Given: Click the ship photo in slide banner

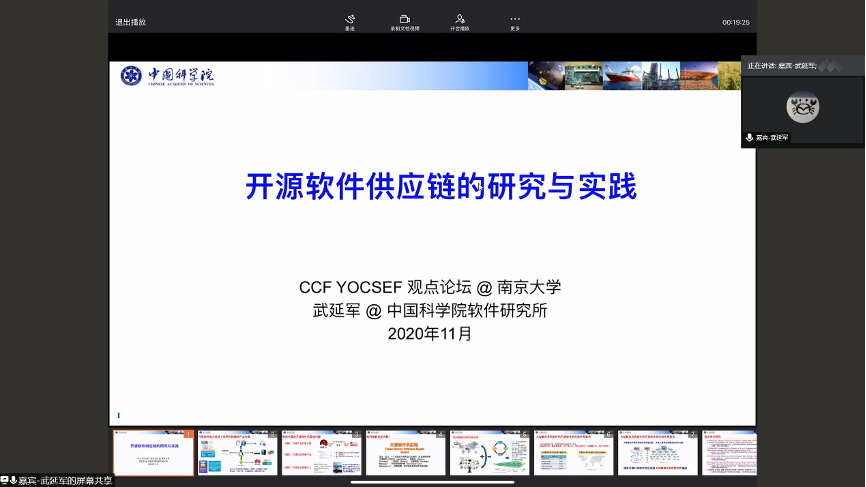Looking at the screenshot, I should pos(622,76).
